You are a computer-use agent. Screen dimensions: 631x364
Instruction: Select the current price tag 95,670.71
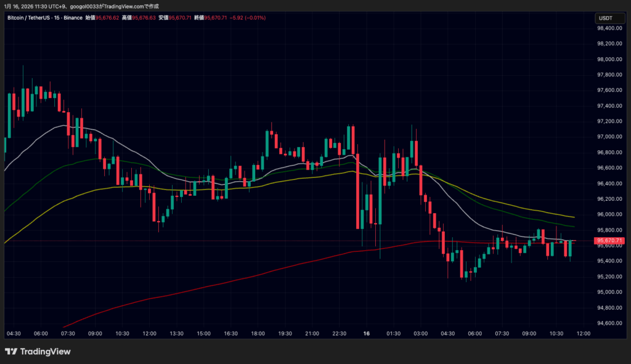coord(609,241)
